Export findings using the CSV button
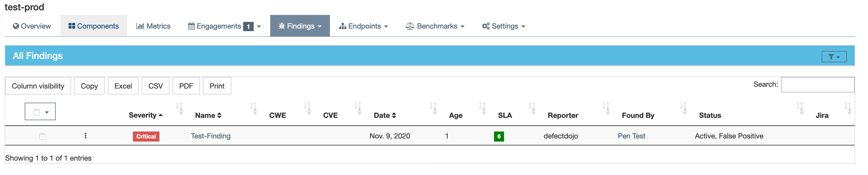 [x=155, y=85]
